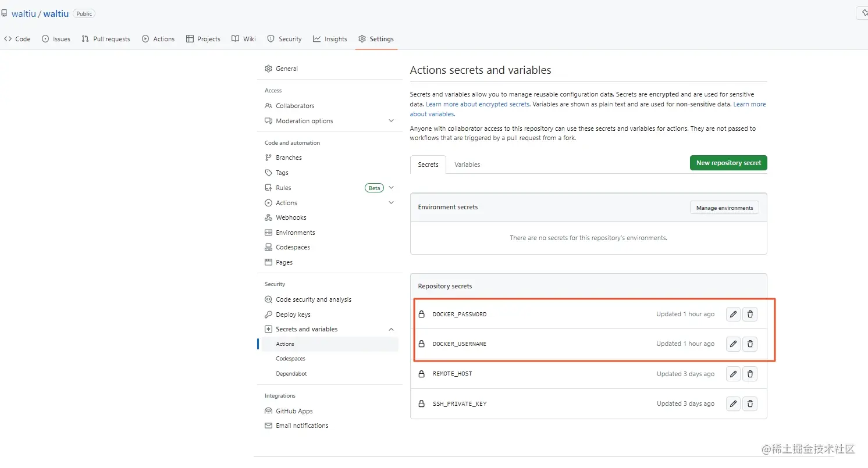Screen dimensions: 868x468
Task: Edit the REMOTE_HOST secret with pencil icon
Action: coord(733,374)
